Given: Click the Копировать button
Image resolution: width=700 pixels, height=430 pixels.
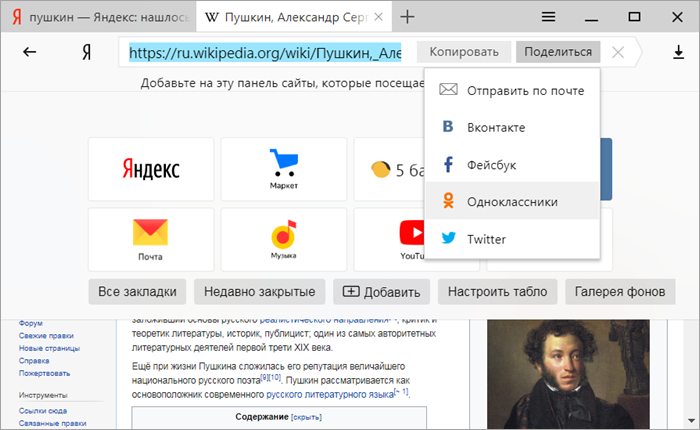Looking at the screenshot, I should tap(464, 52).
